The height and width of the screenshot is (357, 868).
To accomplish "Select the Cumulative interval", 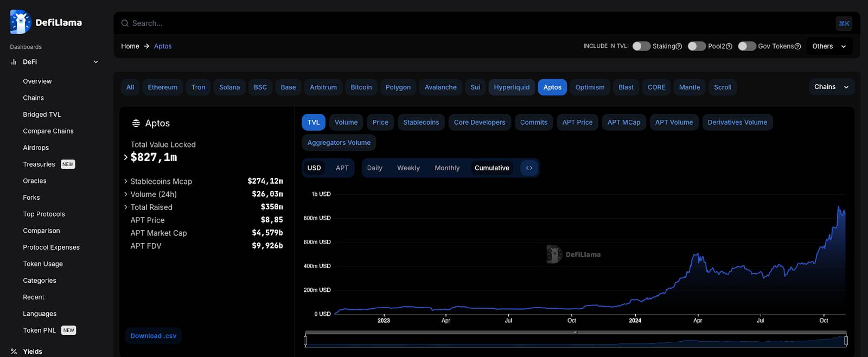I will click(492, 168).
